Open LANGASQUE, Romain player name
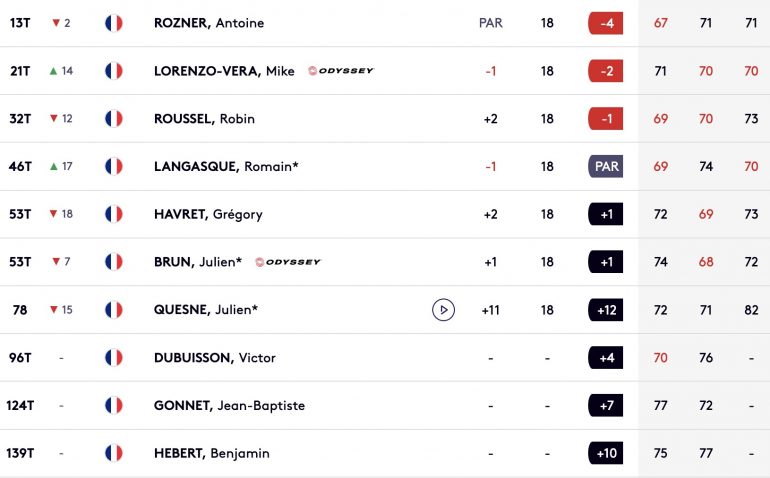Viewport: 770px width, 478px height. click(226, 167)
